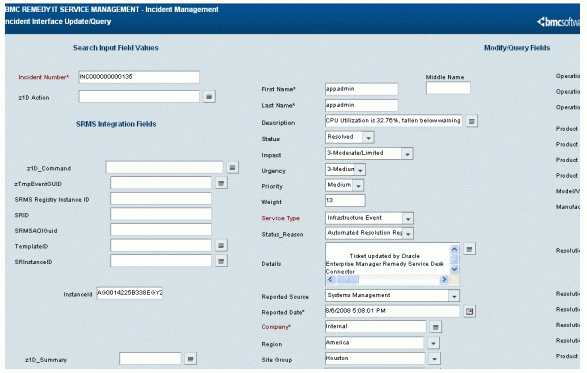Expand the Reported Source dropdown

(x=454, y=296)
